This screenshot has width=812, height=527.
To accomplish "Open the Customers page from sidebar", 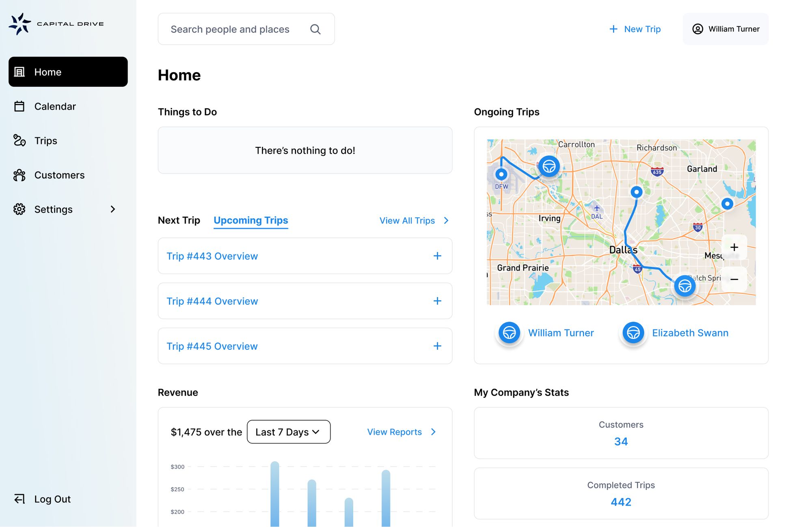I will pos(59,175).
